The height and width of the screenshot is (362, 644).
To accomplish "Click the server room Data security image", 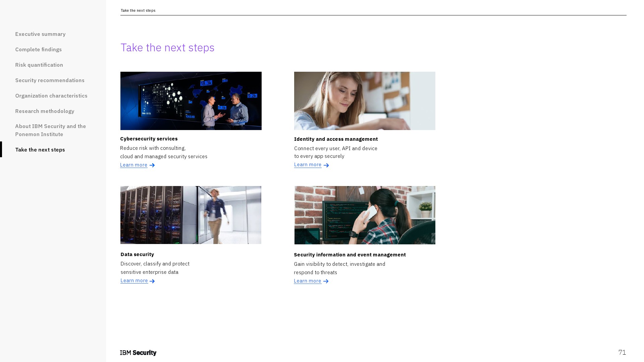I will click(x=191, y=215).
